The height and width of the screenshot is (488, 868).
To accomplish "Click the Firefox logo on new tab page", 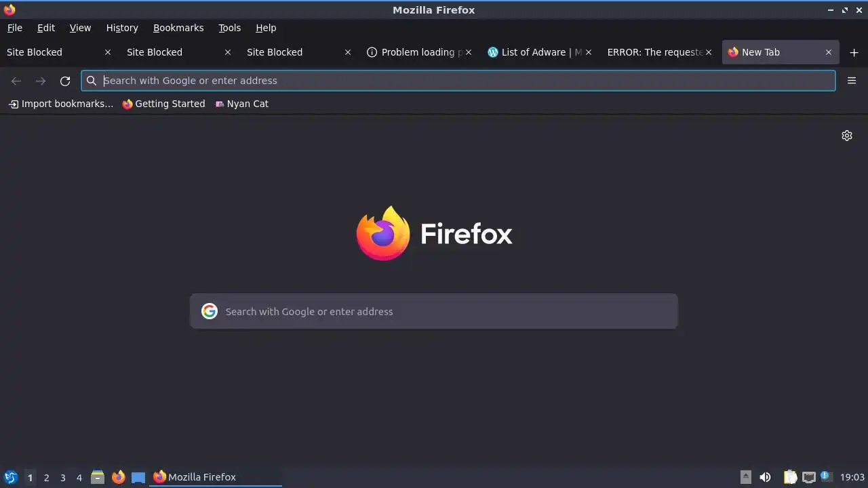I will pos(434,233).
